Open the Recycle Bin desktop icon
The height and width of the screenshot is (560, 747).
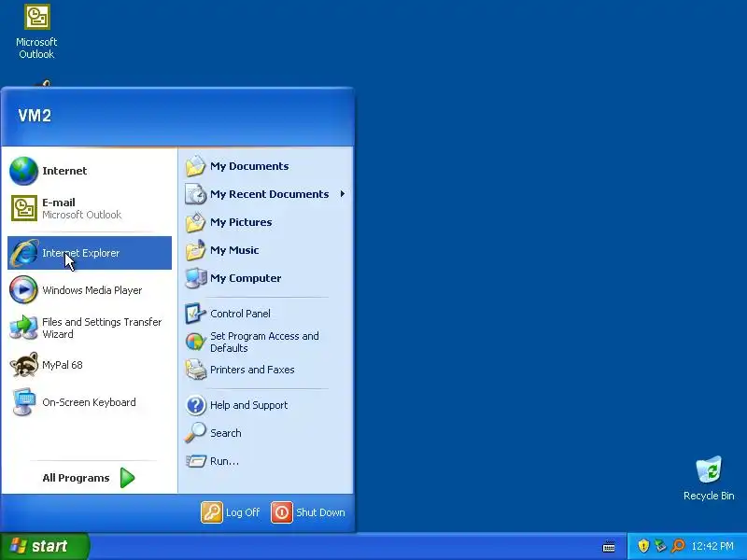(x=709, y=479)
